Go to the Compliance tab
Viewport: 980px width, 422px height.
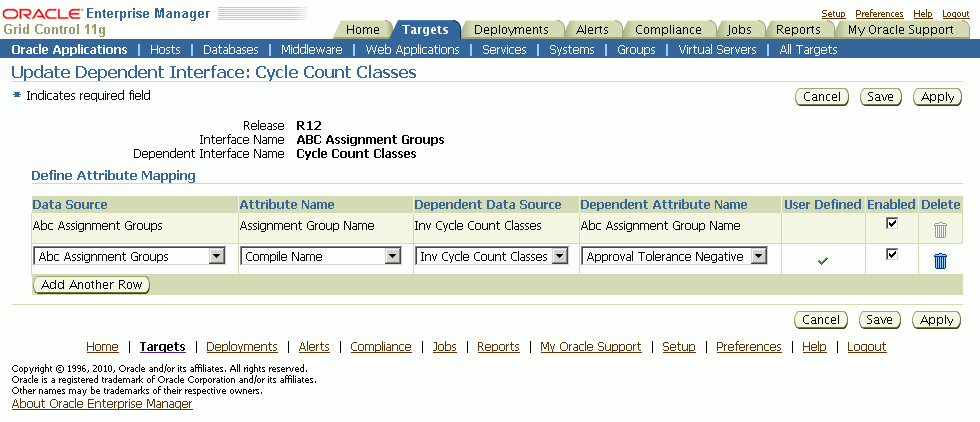668,29
